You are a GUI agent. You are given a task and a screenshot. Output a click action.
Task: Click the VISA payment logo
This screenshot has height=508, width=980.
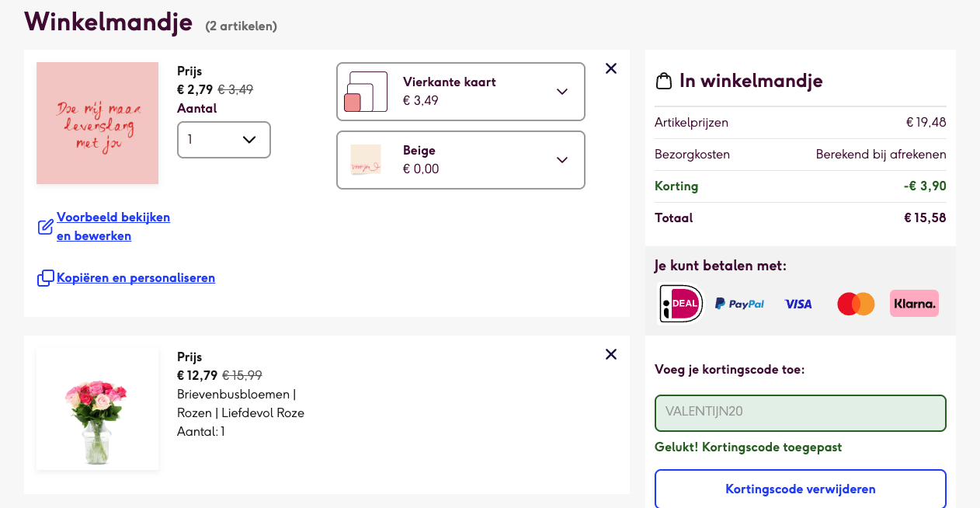pos(798,304)
